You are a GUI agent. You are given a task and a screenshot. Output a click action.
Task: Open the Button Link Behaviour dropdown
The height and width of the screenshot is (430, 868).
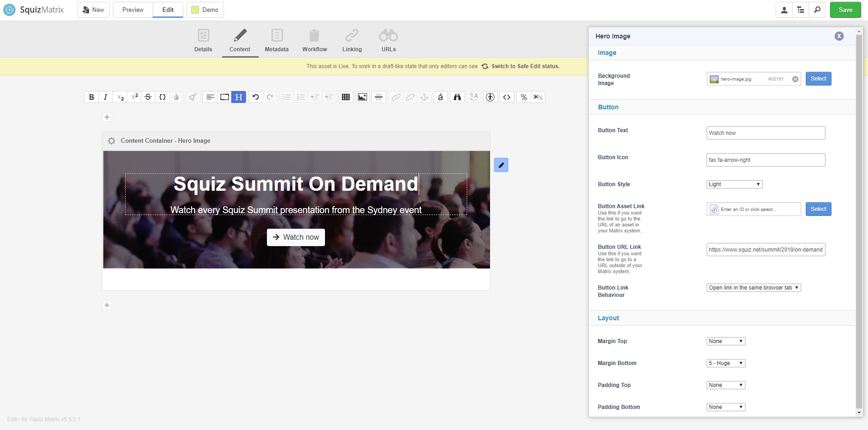coord(754,288)
